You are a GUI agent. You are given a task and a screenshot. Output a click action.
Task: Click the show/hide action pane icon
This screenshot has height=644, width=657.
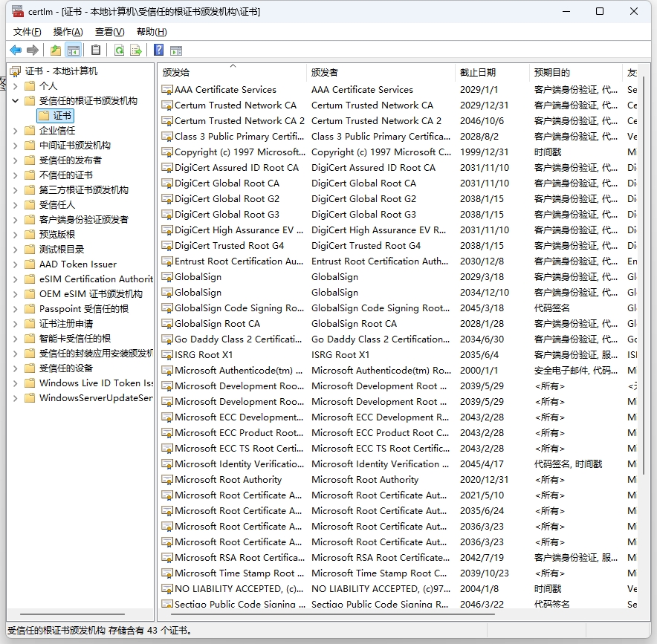tap(176, 51)
